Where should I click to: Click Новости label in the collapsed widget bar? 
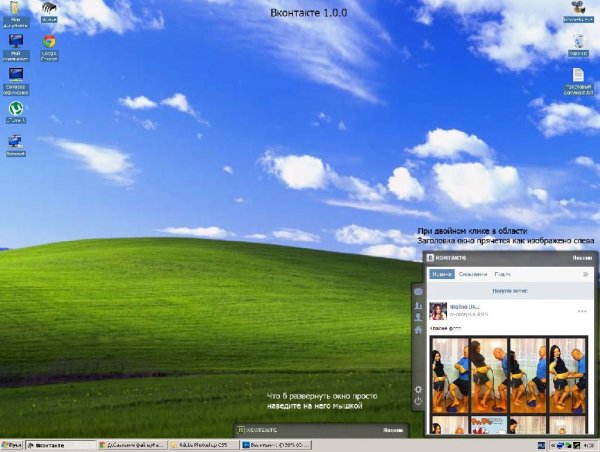(x=393, y=430)
